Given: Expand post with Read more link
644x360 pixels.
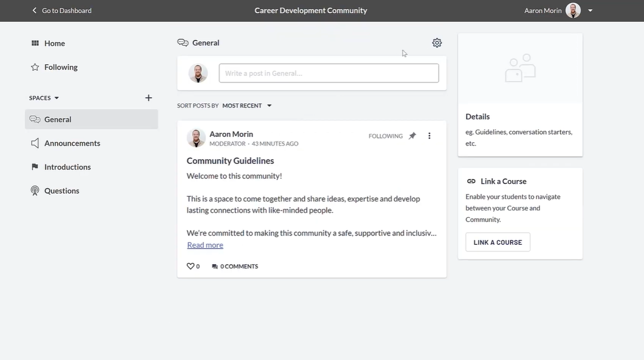Looking at the screenshot, I should [x=205, y=245].
